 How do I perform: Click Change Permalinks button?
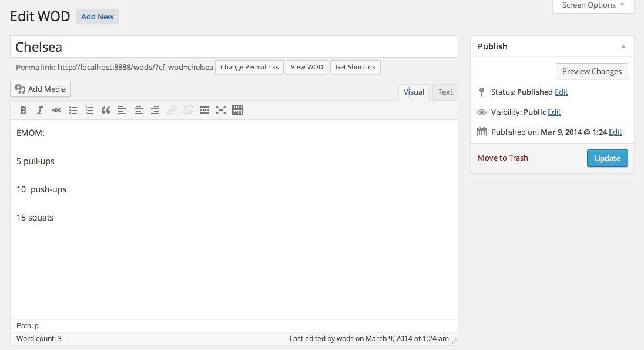(249, 67)
